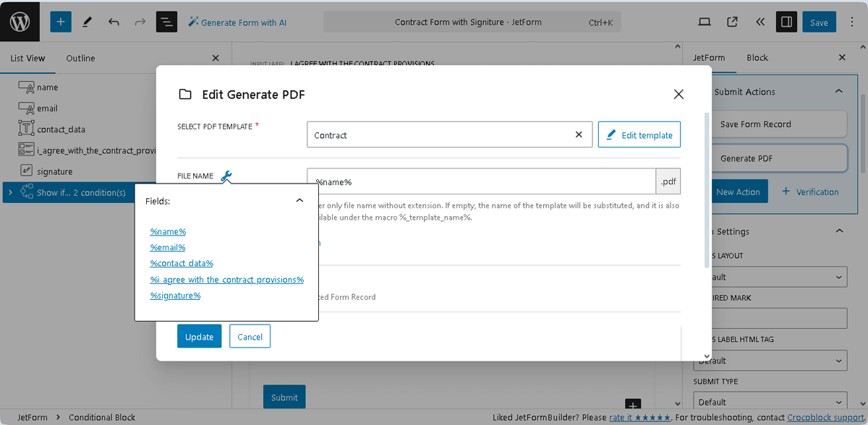Open the Submit Type dropdown
This screenshot has height=425, width=868.
[x=770, y=401]
